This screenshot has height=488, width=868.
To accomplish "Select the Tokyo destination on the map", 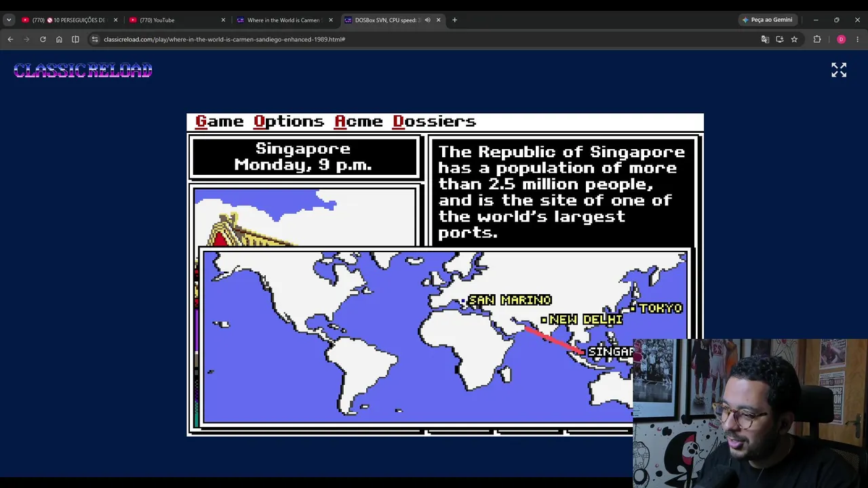I will (x=657, y=308).
